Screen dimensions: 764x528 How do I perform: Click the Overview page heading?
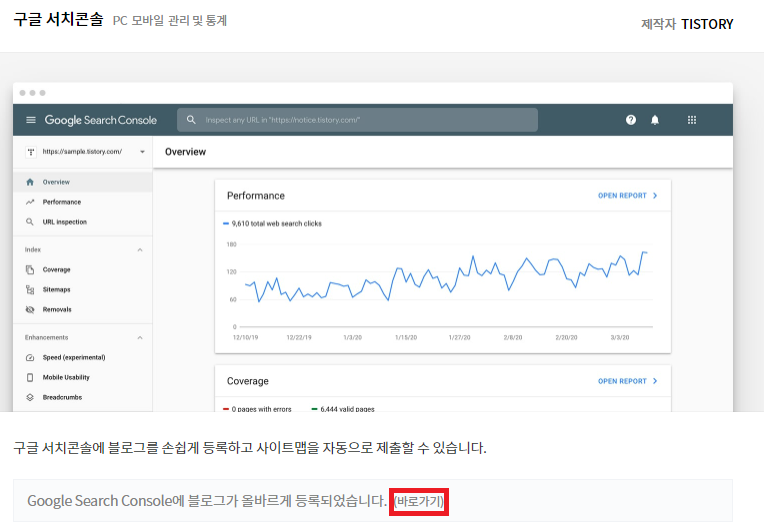(x=186, y=152)
